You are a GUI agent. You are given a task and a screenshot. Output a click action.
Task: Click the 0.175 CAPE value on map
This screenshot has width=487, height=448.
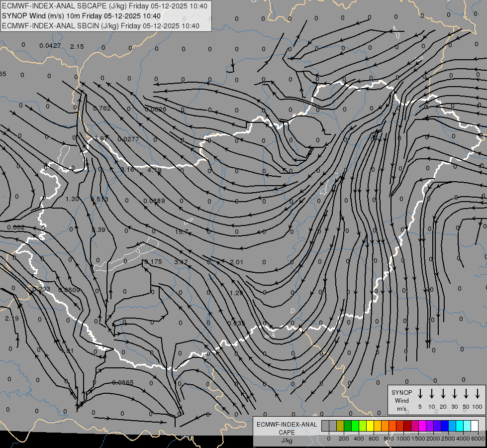[x=153, y=262]
